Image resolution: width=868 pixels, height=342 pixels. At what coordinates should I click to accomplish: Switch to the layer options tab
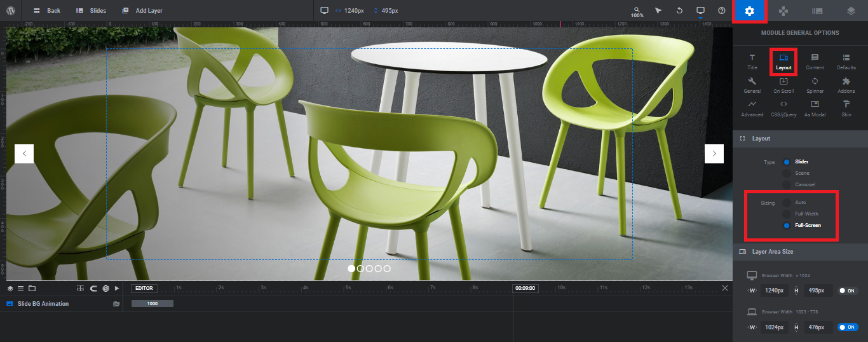[x=851, y=11]
